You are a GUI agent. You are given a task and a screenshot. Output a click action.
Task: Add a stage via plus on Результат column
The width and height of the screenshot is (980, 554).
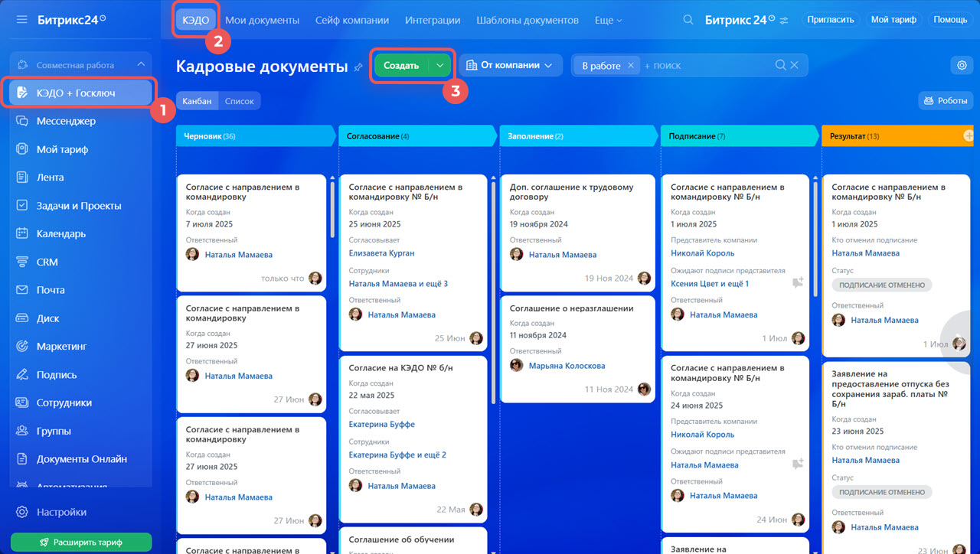pyautogui.click(x=969, y=135)
